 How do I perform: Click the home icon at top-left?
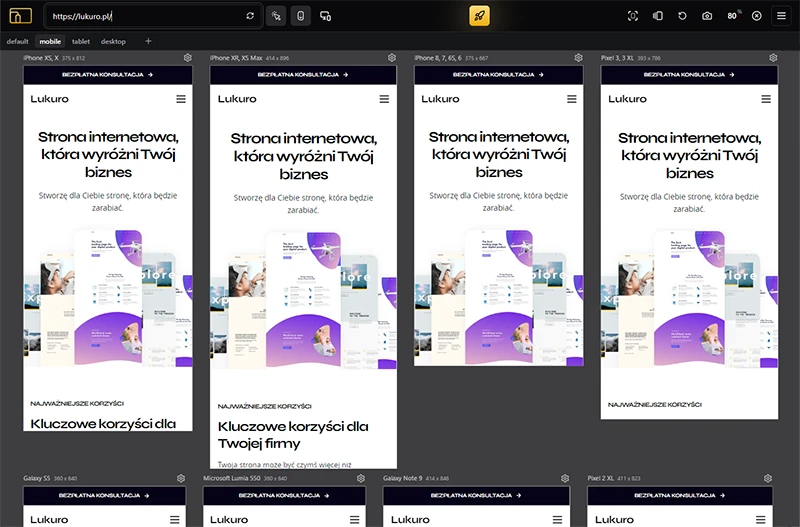(20, 16)
